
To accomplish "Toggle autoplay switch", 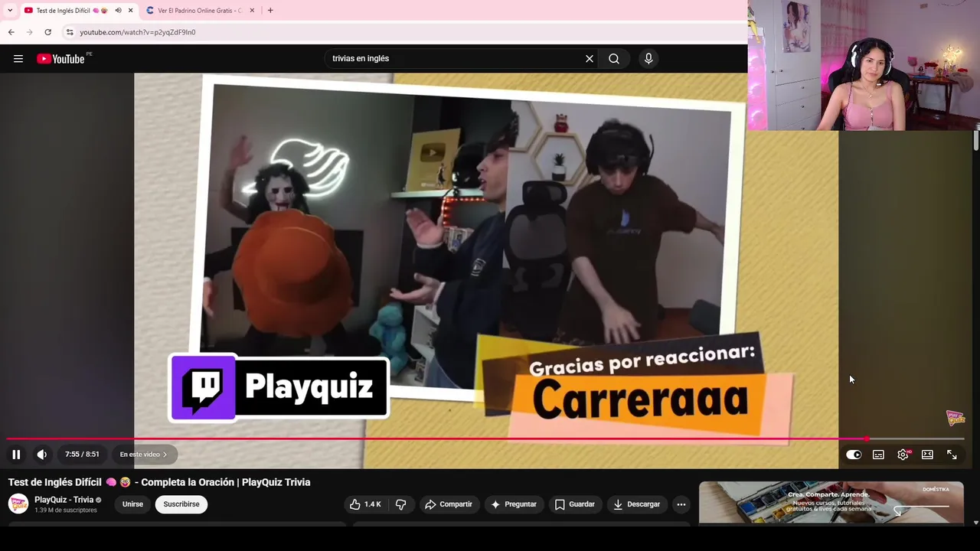I will tap(854, 455).
